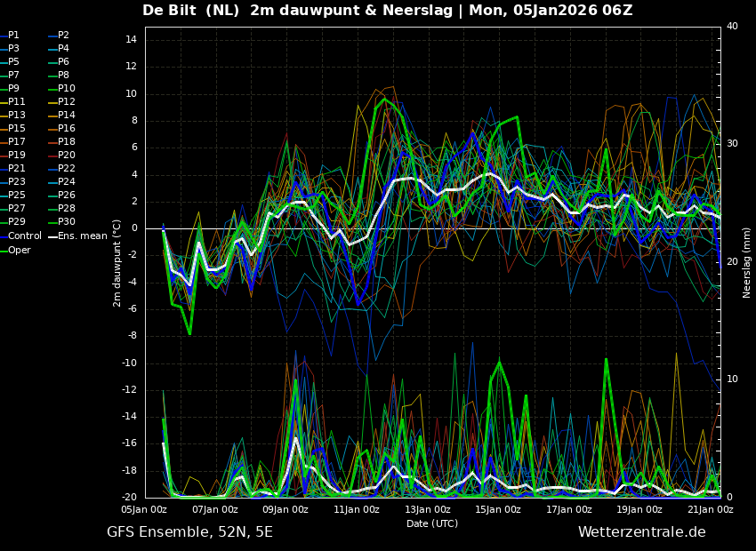Select the Control legend entry
Image resolution: width=756 pixels, height=551 pixels.
click(x=20, y=236)
